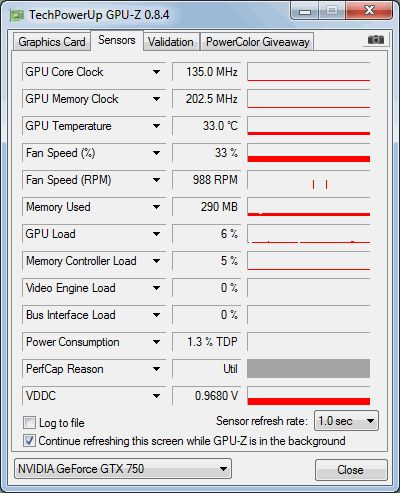Uncheck Continue refreshing in background checkbox
The height and width of the screenshot is (493, 400).
(x=29, y=441)
